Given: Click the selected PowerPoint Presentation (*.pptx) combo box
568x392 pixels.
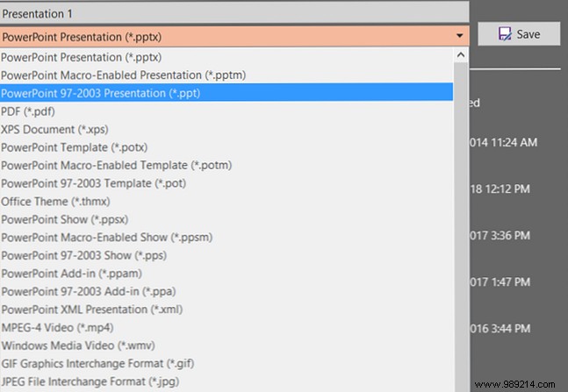Looking at the screenshot, I should (234, 36).
